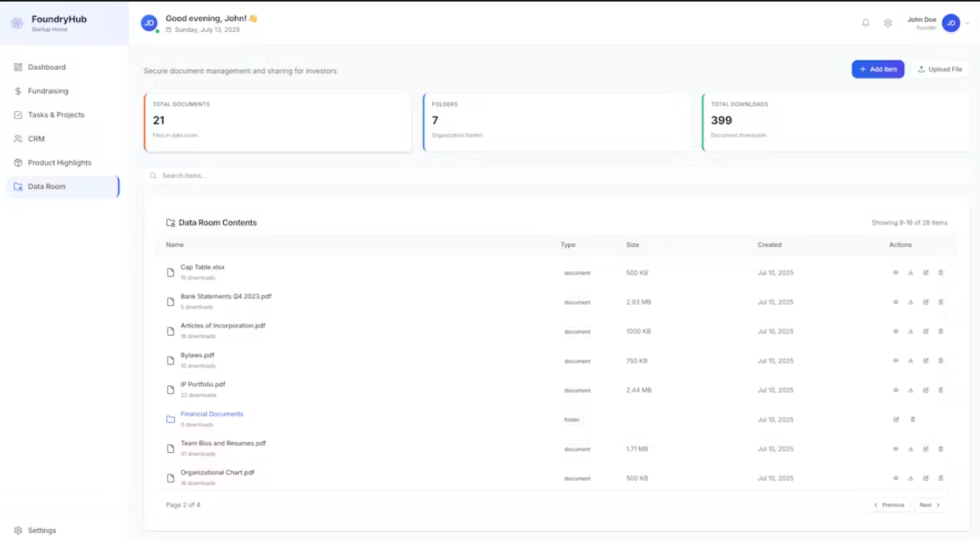This screenshot has width=980, height=540.
Task: Edit Team Bios and Resumes.pdf
Action: 926,449
